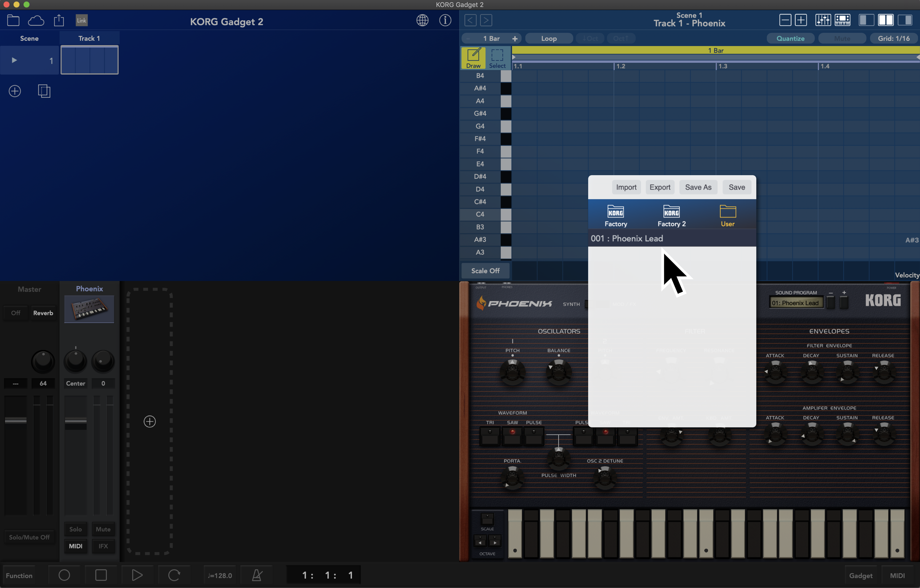Play Scene 1 triangle
Image resolution: width=920 pixels, height=588 pixels.
pyautogui.click(x=14, y=60)
